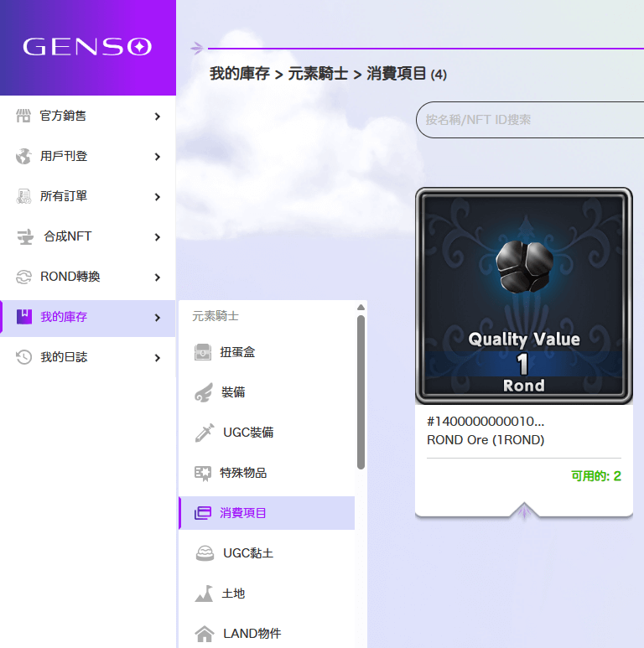The height and width of the screenshot is (648, 644).
Task: Click the 合成NFT anvil icon
Action: point(24,236)
